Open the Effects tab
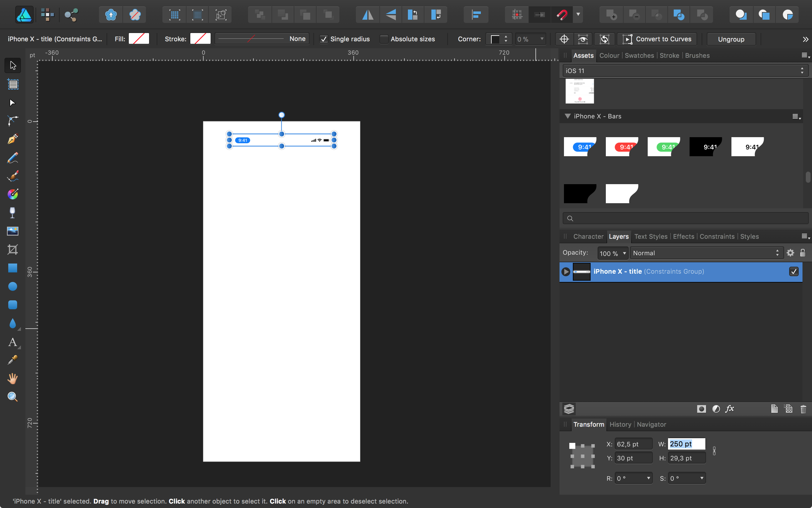 (684, 237)
